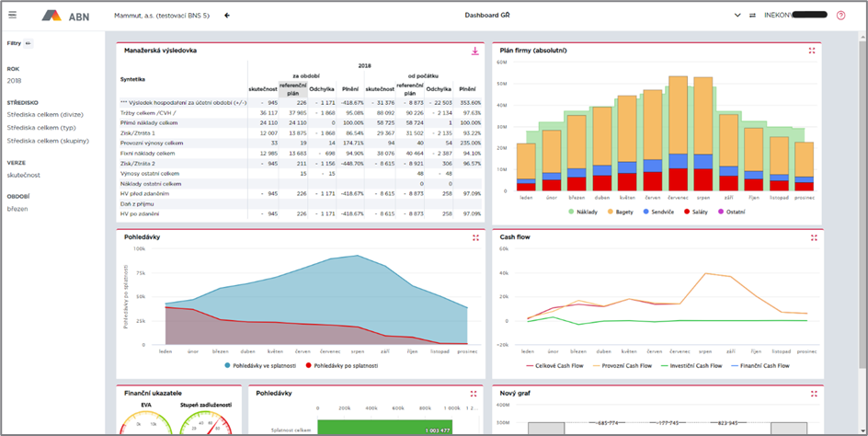Toggle Provozní Cash Flow legend
This screenshot has width=868, height=436.
click(x=622, y=366)
